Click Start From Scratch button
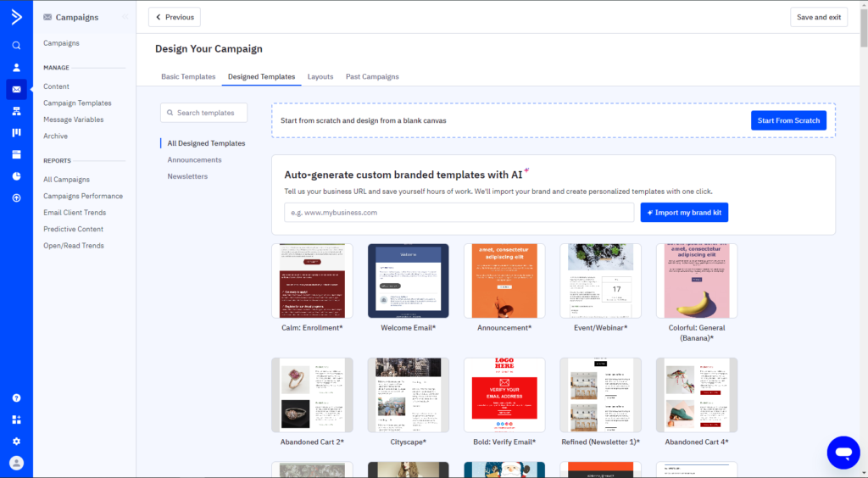Viewport: 868px width, 478px height. 788,120
